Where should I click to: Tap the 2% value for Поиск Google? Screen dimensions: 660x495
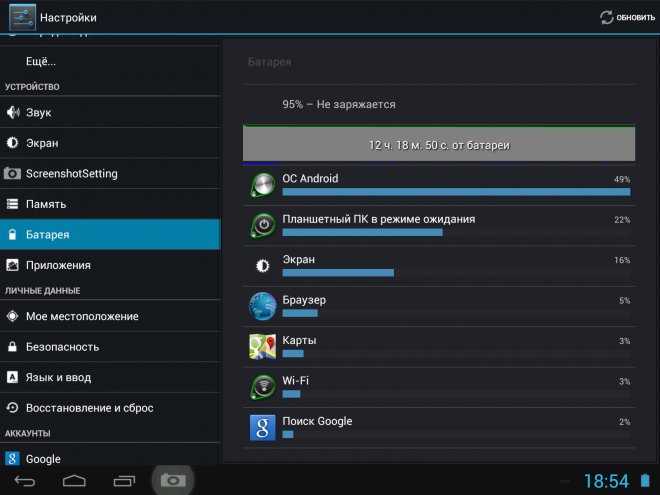(x=624, y=422)
